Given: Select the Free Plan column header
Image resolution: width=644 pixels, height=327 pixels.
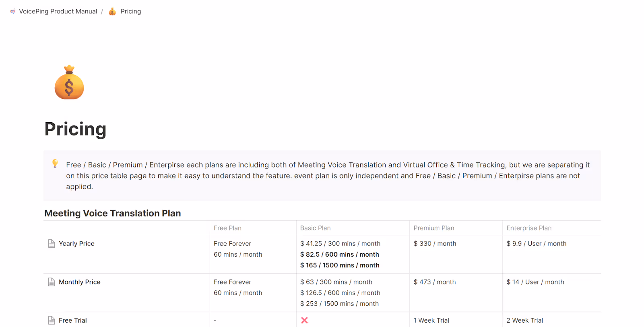Looking at the screenshot, I should click(x=227, y=228).
